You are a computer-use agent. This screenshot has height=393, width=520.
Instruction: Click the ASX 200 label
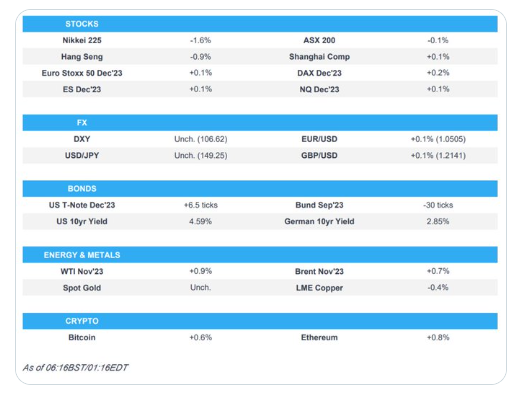(x=319, y=40)
